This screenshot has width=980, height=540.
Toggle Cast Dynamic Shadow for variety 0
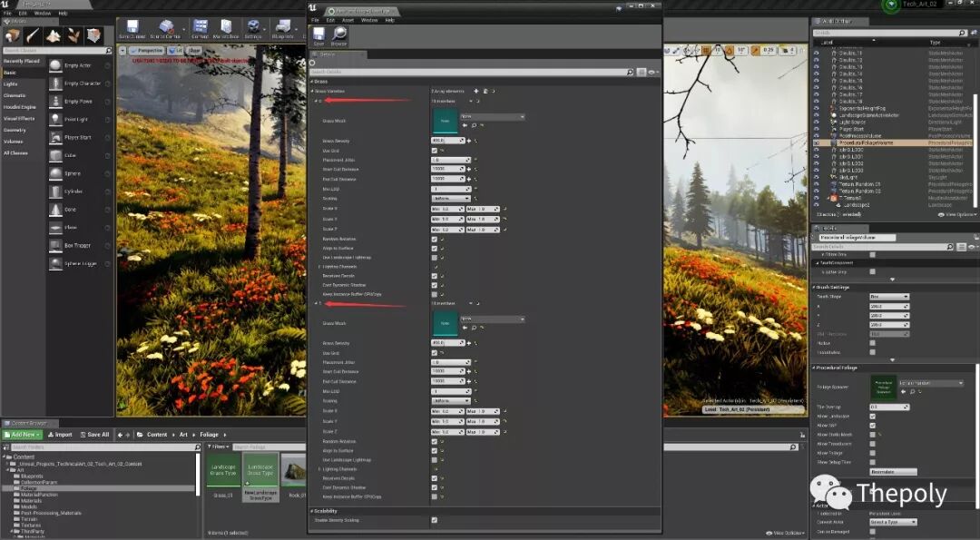tap(435, 285)
